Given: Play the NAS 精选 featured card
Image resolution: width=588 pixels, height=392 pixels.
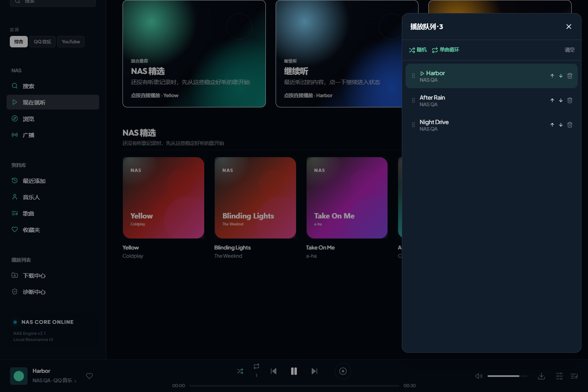Looking at the screenshot, I should [194, 53].
